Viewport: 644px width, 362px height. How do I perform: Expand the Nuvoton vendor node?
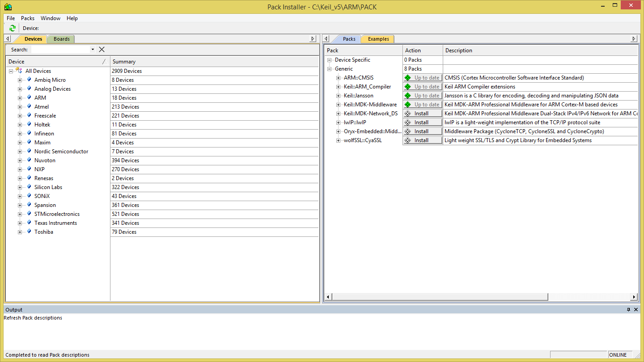point(20,160)
